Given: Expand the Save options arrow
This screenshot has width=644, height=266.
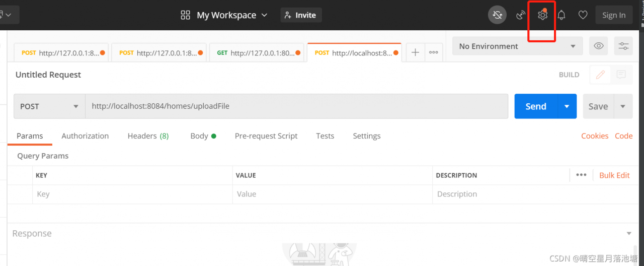Looking at the screenshot, I should 623,106.
